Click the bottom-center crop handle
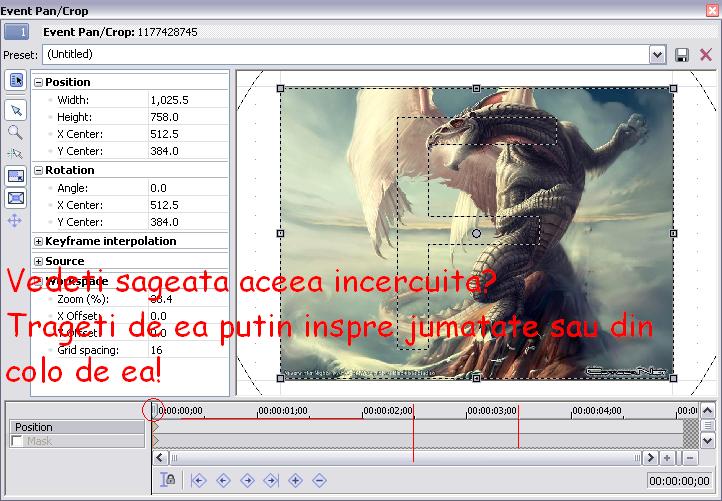 477,378
